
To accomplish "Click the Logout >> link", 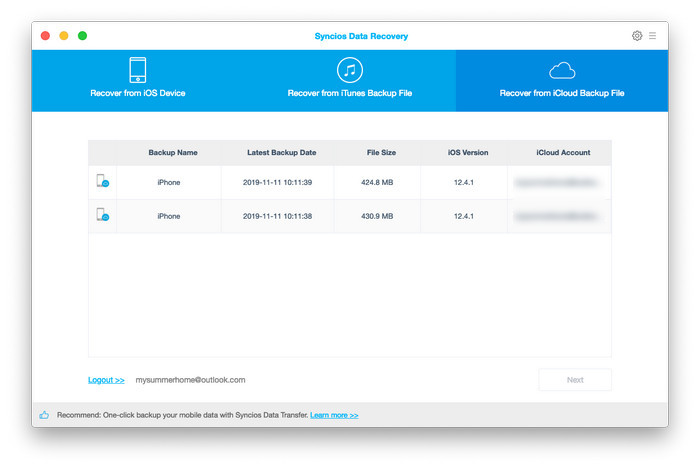I will [x=106, y=380].
